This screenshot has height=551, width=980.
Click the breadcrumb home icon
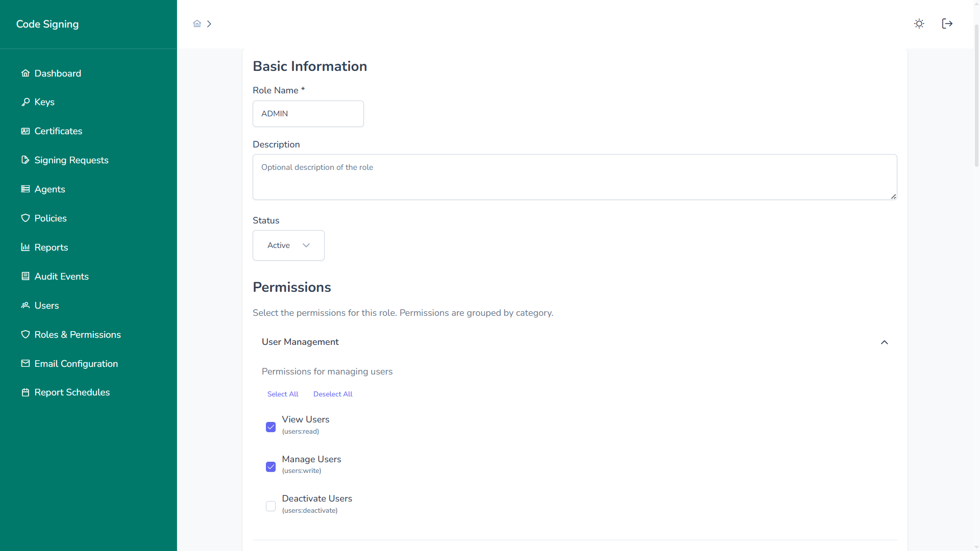(197, 23)
